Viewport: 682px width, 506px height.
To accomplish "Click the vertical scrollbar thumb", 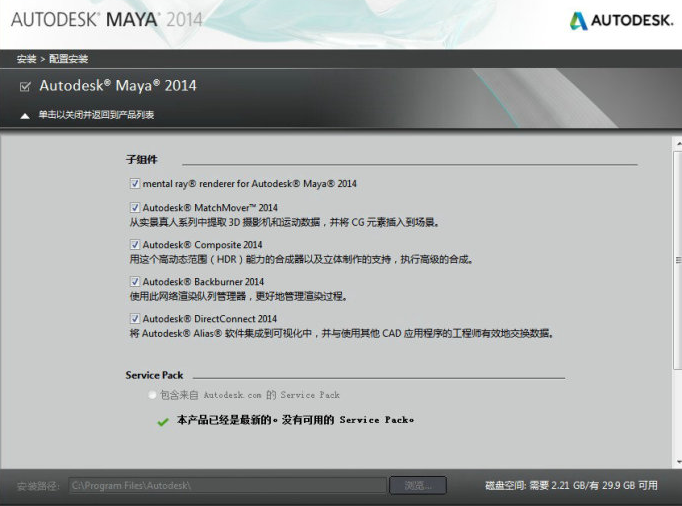I will point(678,260).
